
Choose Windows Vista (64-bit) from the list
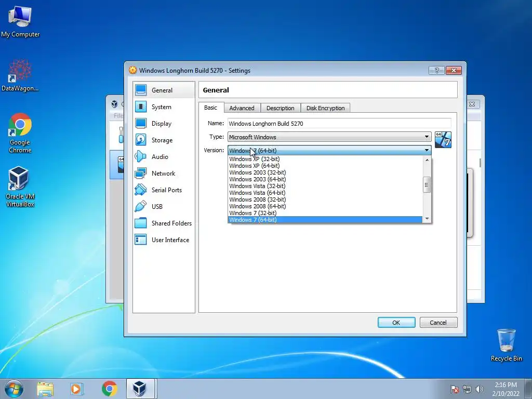pyautogui.click(x=325, y=193)
